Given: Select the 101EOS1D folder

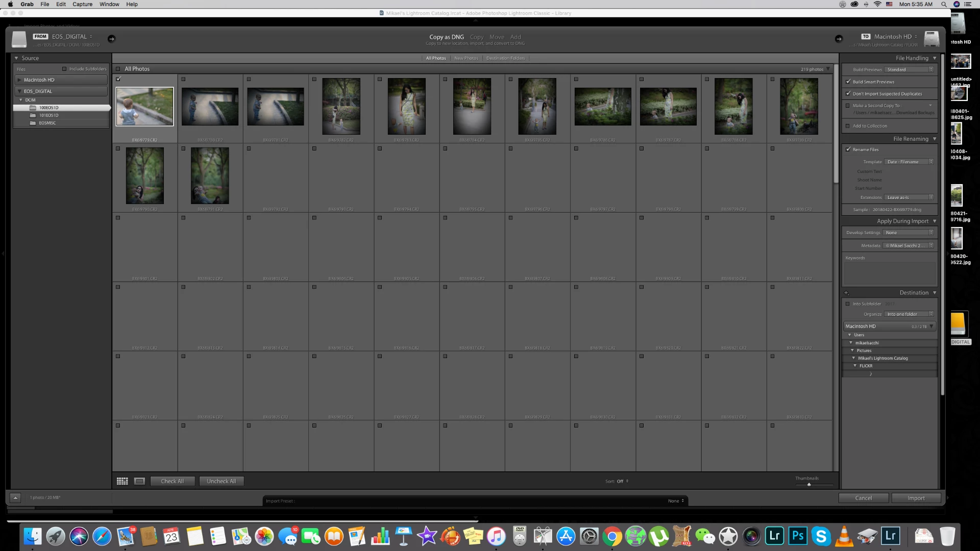Looking at the screenshot, I should click(x=49, y=115).
